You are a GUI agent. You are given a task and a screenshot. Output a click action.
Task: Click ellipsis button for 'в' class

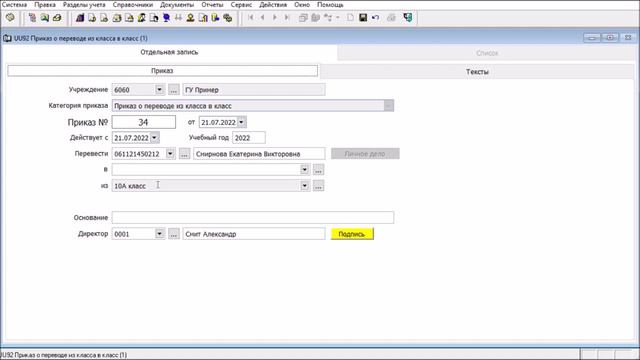pyautogui.click(x=318, y=169)
